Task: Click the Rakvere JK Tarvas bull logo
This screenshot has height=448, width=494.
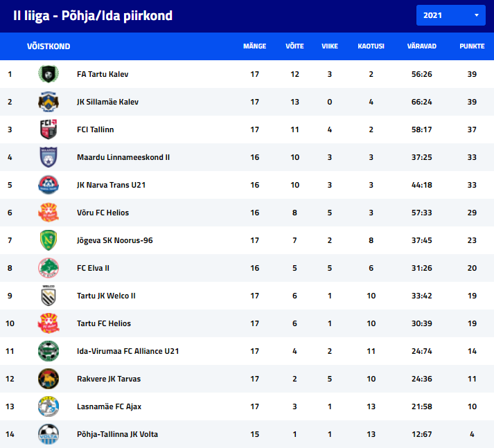Action: tap(48, 379)
